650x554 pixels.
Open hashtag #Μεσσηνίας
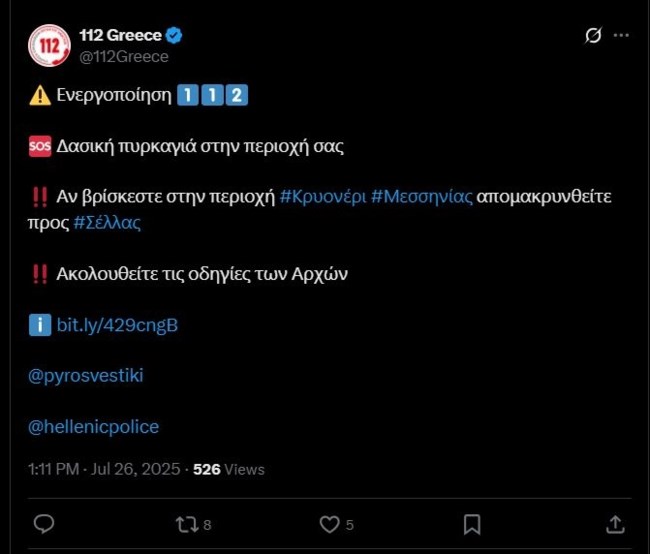[x=422, y=197]
